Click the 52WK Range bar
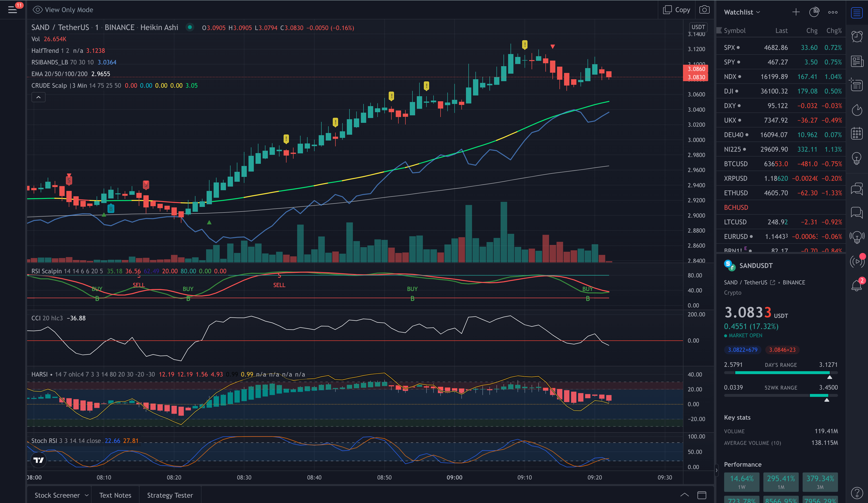868x503 pixels. click(x=781, y=395)
